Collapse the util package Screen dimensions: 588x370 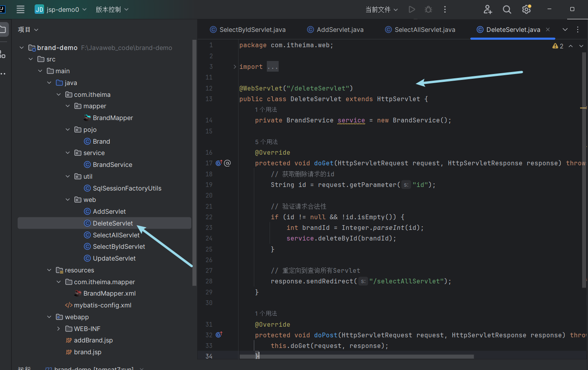68,176
